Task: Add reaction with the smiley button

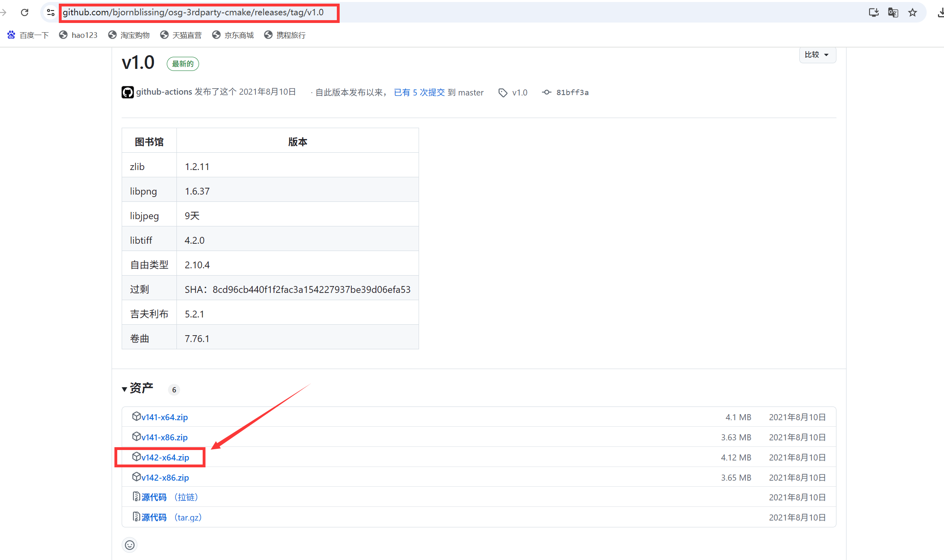Action: pos(130,545)
